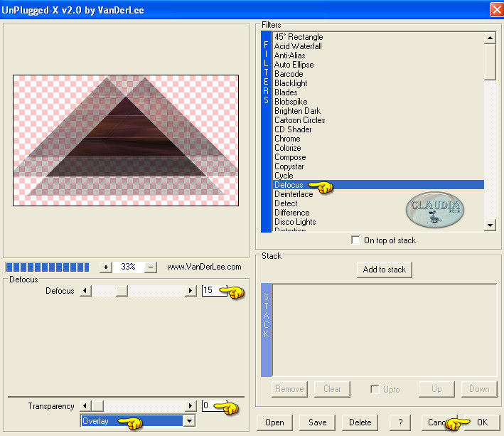504x436 pixels.
Task: Increase Transparency with right arrow
Action: point(191,406)
